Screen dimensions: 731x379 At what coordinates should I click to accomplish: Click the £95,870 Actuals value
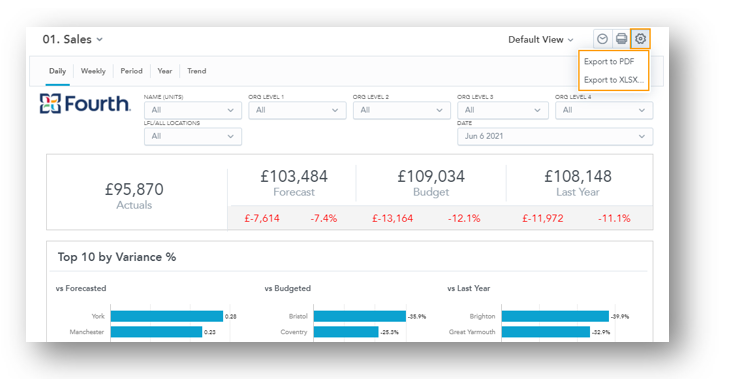[134, 189]
